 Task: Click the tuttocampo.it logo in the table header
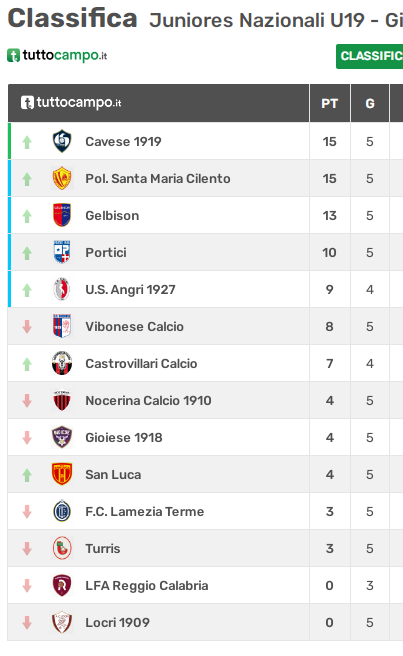click(x=71, y=102)
